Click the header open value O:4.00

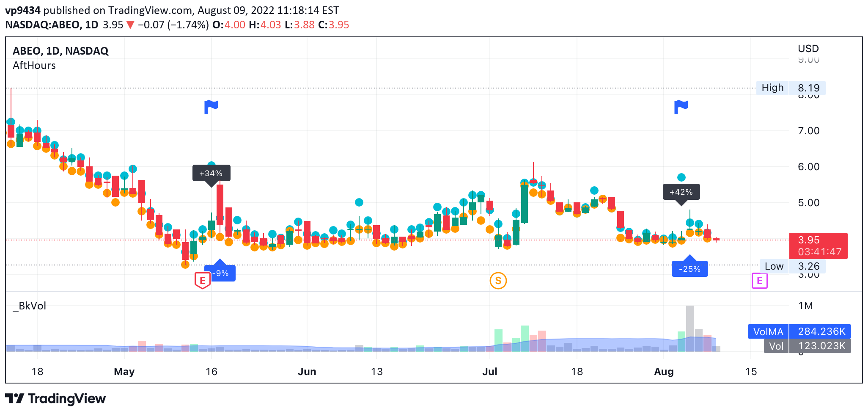pos(229,25)
